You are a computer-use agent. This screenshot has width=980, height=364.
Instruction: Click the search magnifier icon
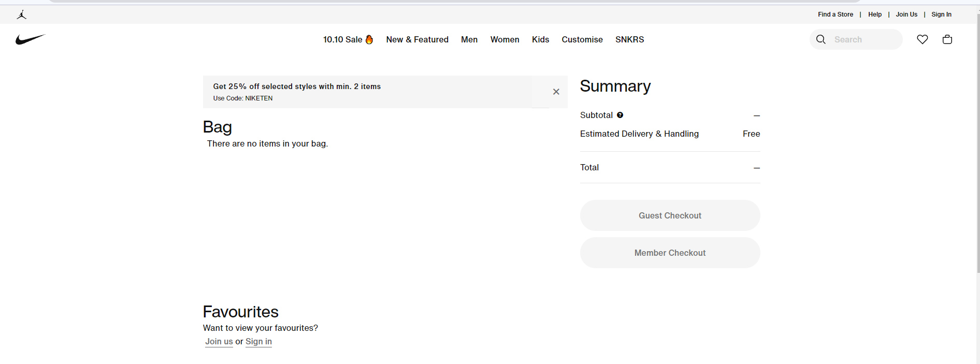(x=821, y=39)
